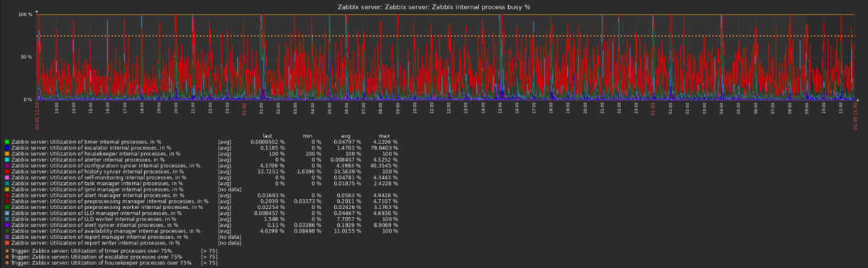The height and width of the screenshot is (268, 868).
Task: Click the housekeeper processes trigger bullet
Action: [x=6, y=263]
